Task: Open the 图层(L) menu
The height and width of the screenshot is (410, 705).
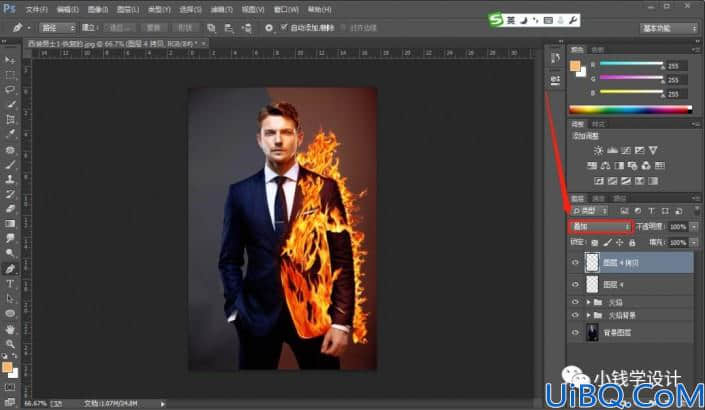Action: coord(128,9)
